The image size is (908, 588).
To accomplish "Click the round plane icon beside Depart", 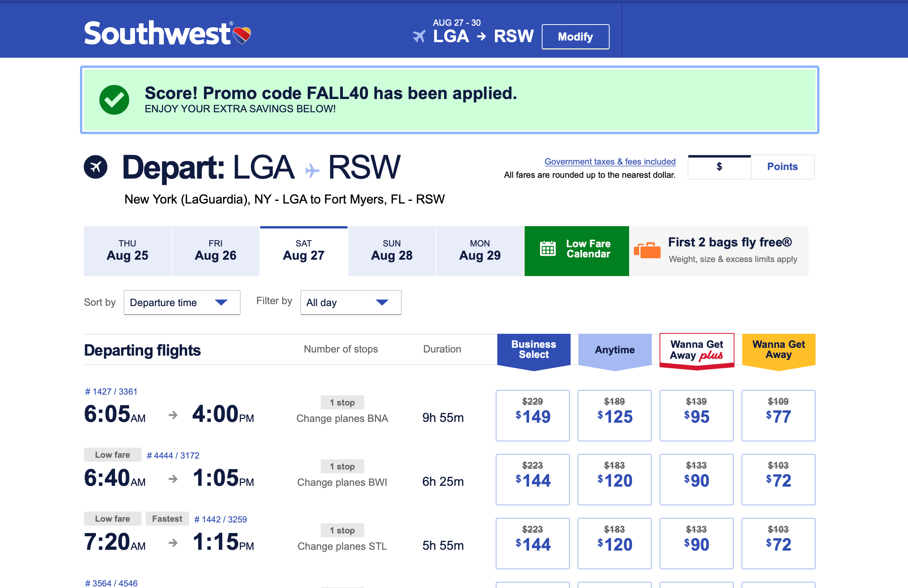I will [96, 167].
